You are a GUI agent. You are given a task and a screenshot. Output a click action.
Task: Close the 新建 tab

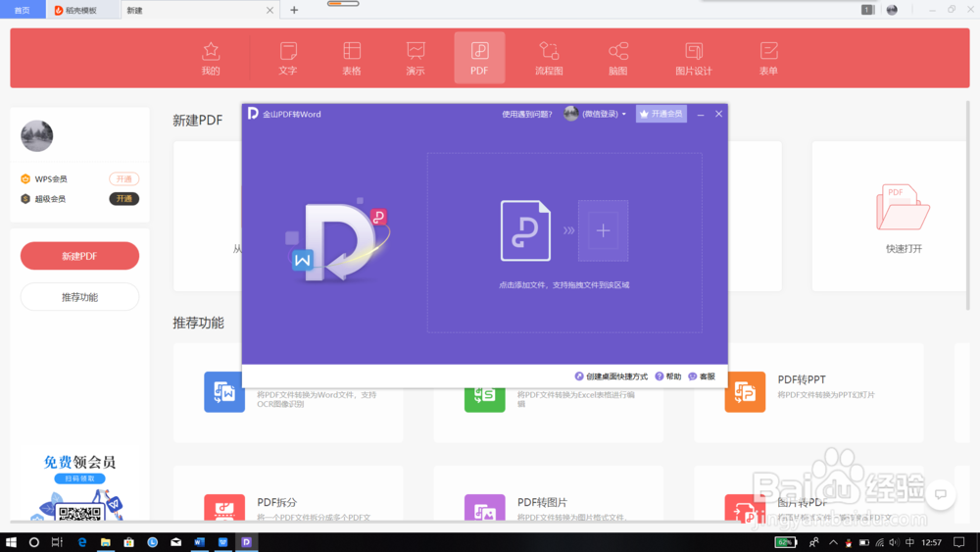270,10
